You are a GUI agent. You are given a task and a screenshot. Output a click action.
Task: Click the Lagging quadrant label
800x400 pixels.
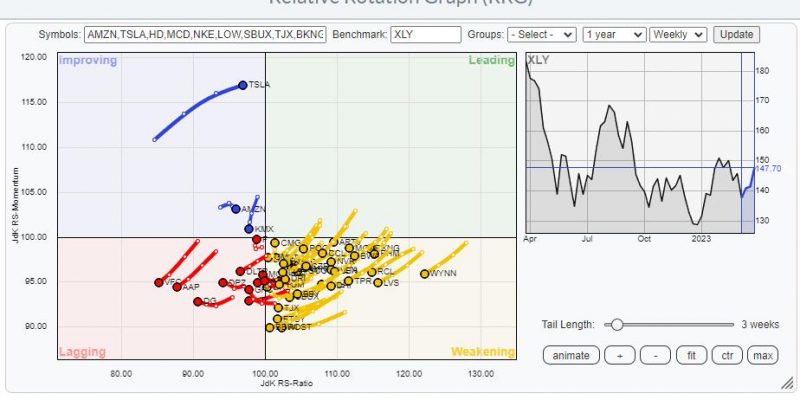[83, 352]
